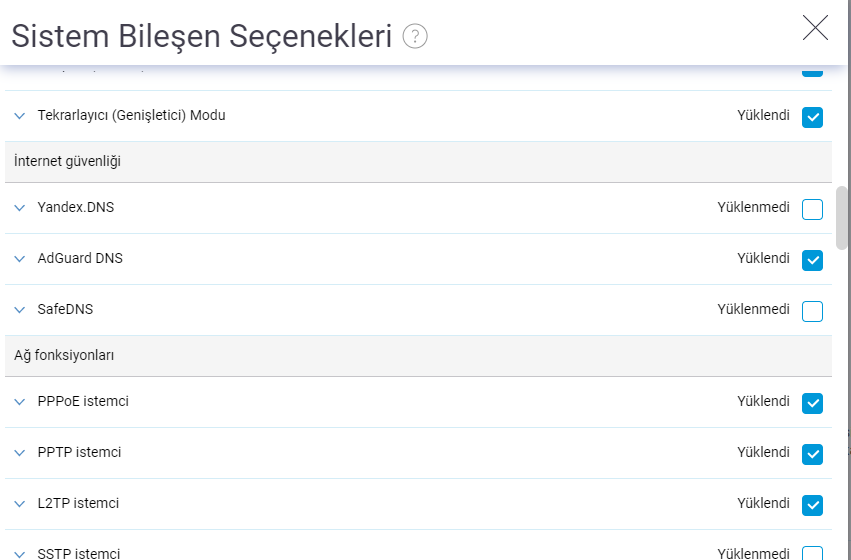Expand the Yandex.DNS row chevron
The width and height of the screenshot is (851, 560).
coord(20,208)
